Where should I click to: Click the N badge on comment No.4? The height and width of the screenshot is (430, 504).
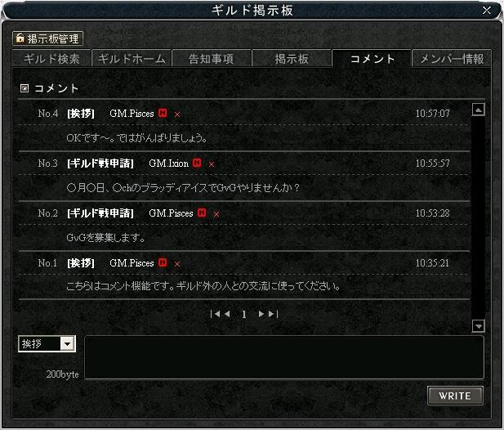click(x=163, y=113)
